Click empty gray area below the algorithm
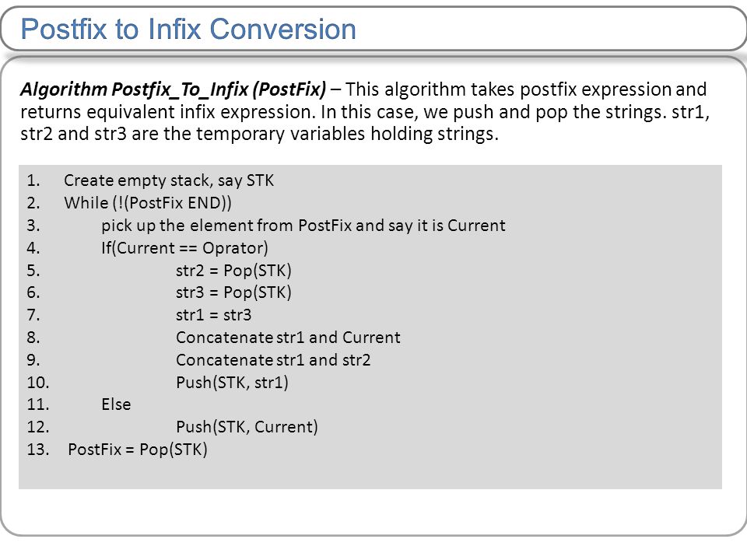This screenshot has width=747, height=560. point(370,474)
